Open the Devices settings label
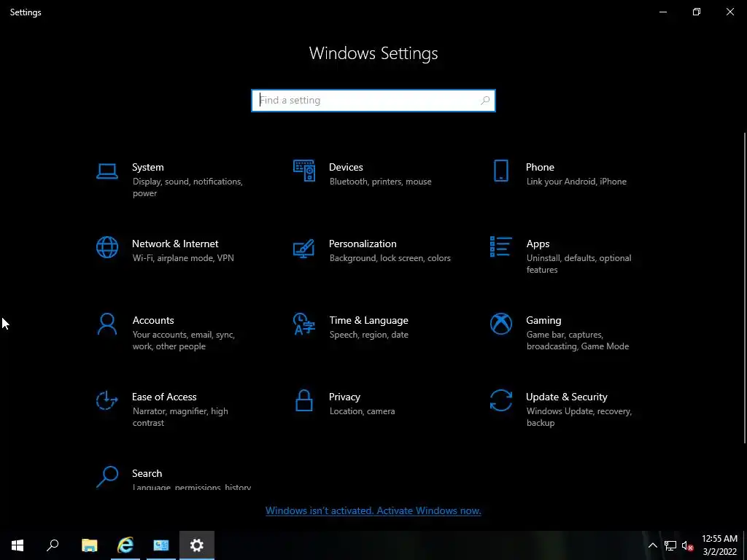 click(x=346, y=167)
